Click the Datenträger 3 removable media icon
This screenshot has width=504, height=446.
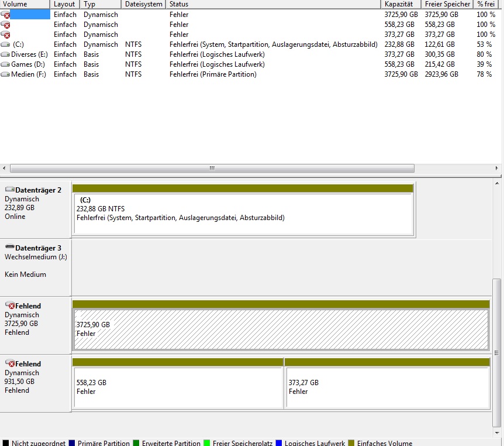[x=10, y=247]
